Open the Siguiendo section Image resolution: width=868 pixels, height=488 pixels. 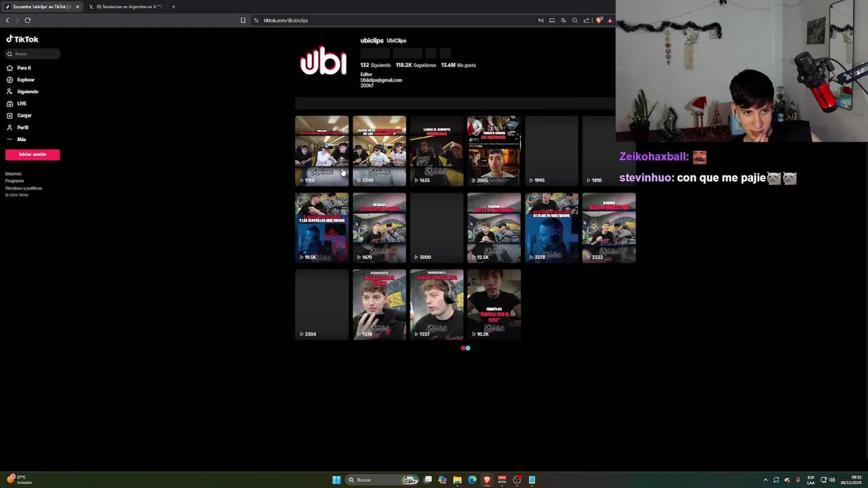click(x=22, y=91)
